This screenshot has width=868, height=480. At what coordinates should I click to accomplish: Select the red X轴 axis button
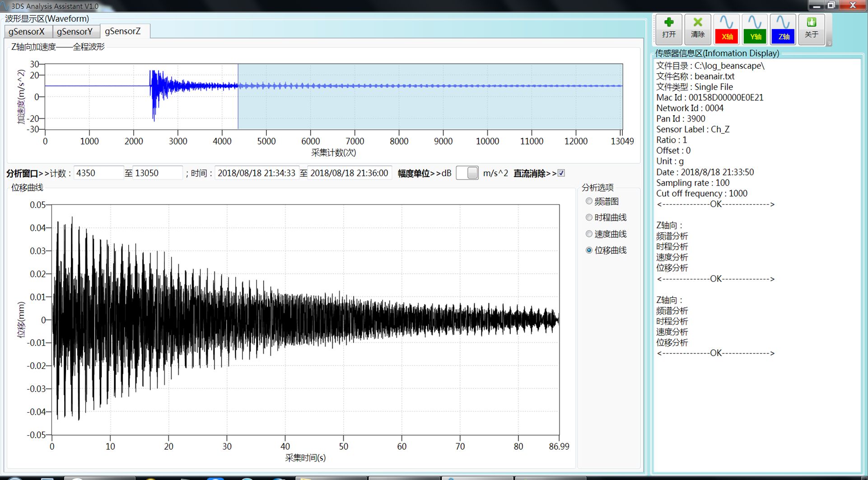coord(726,29)
